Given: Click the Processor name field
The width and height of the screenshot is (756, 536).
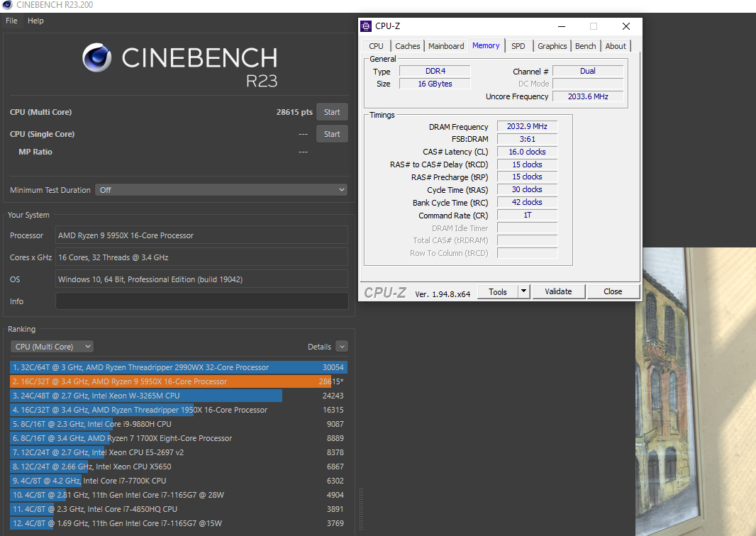Looking at the screenshot, I should (201, 235).
